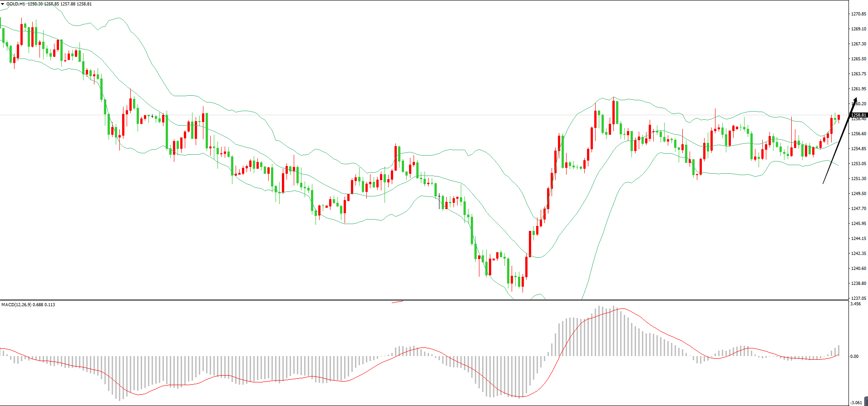
Task: Click the 1270.85 price axis label
Action: pos(858,14)
